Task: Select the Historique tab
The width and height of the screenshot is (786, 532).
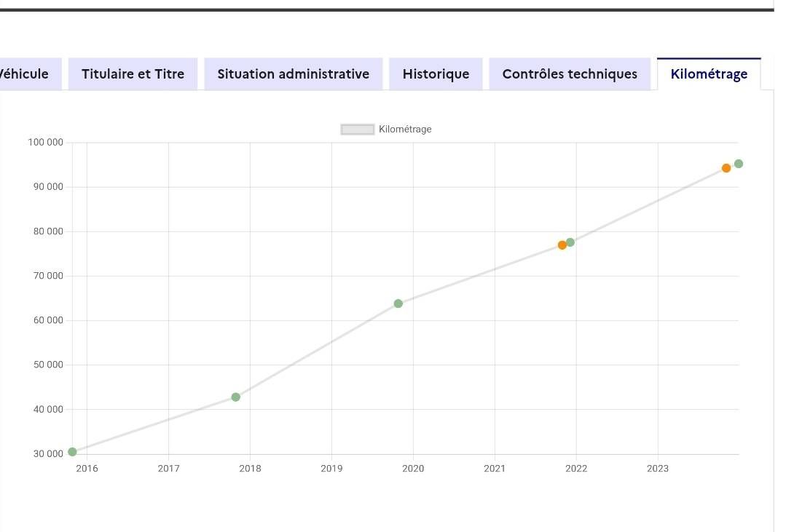Action: pyautogui.click(x=436, y=74)
